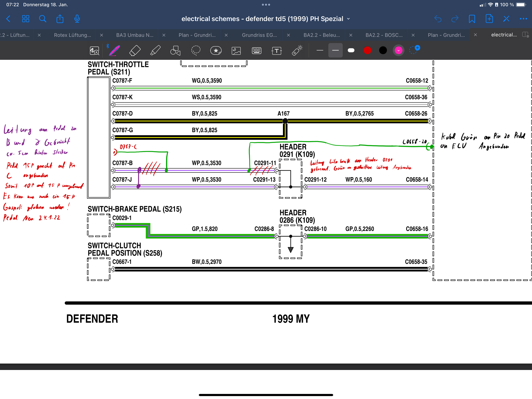Open the Elements sticker tool
Screen dimensions: 532x399
[216, 50]
